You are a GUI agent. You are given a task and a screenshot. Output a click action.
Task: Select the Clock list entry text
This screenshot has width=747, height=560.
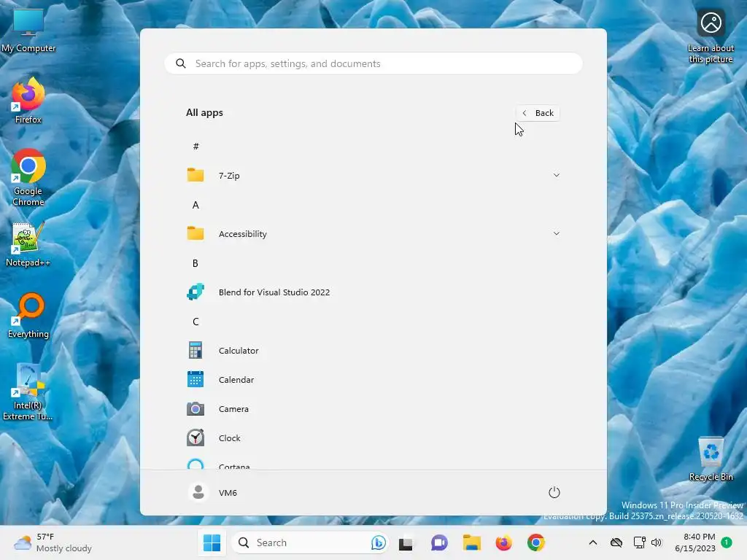point(229,437)
